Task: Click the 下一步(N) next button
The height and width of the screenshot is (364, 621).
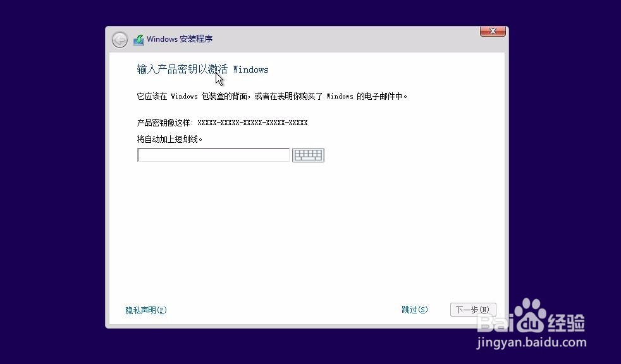Action: 473,310
